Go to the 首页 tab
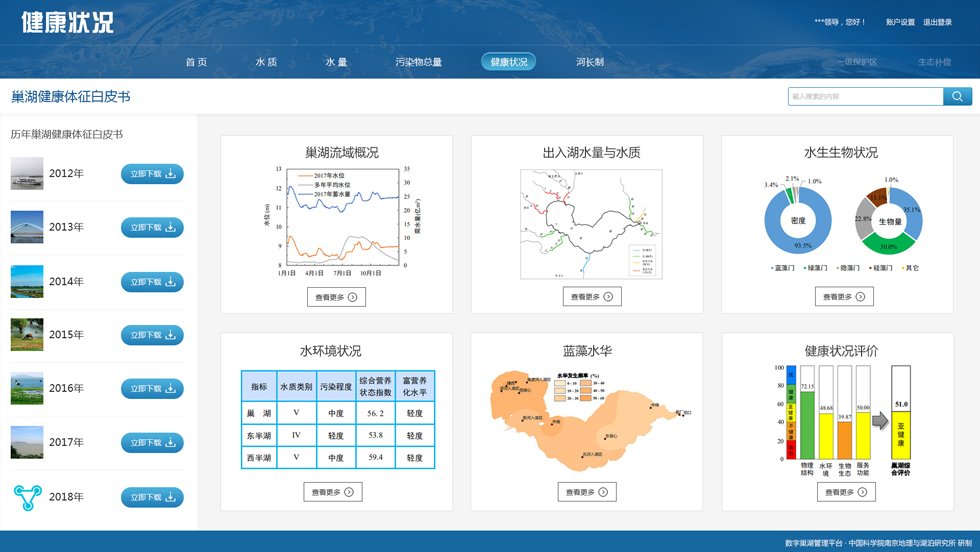 point(196,62)
